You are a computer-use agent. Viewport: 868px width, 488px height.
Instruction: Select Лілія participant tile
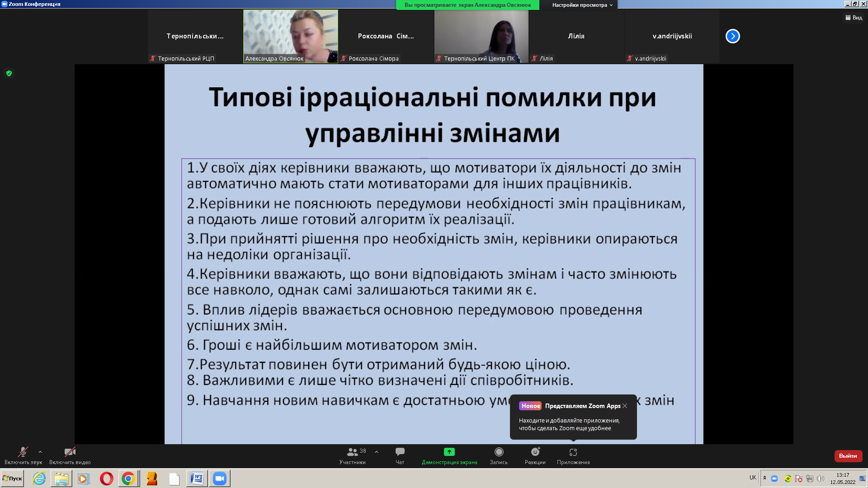576,36
